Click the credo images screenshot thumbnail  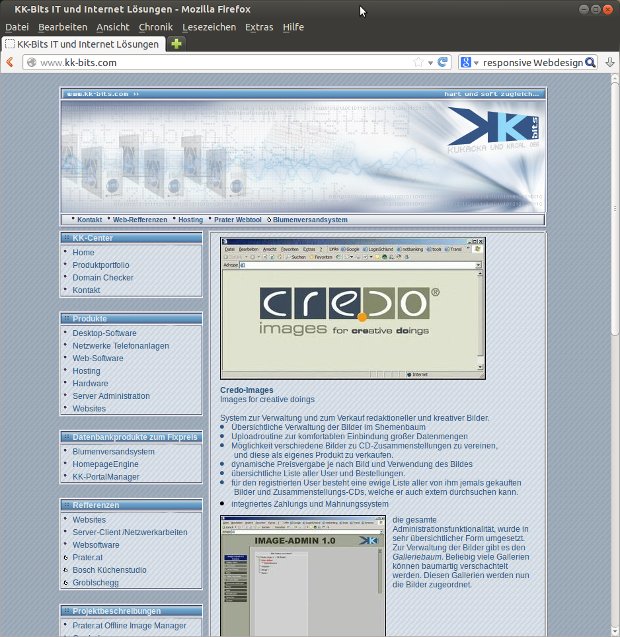(x=353, y=308)
